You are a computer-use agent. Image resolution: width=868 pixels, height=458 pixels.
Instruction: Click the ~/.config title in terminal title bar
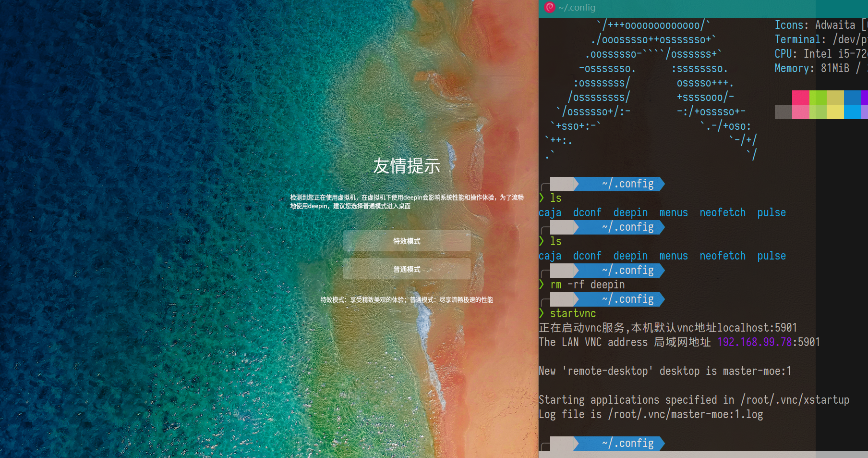pos(577,8)
